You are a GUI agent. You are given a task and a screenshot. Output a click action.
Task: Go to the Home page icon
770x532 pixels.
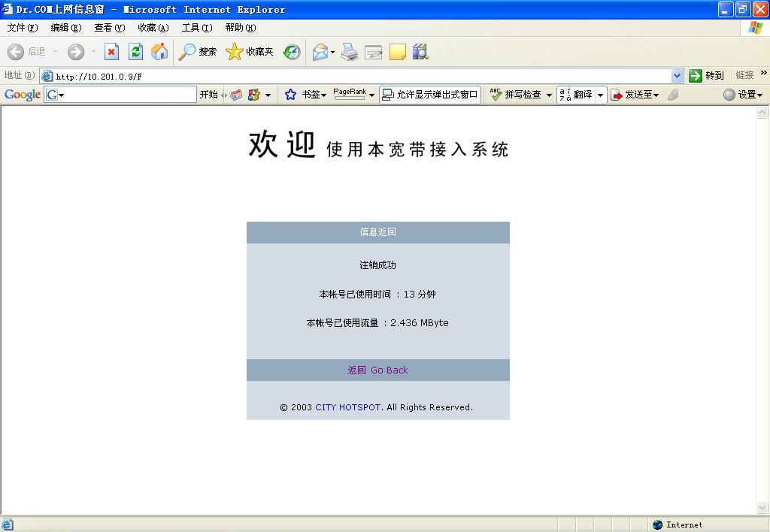coord(159,52)
